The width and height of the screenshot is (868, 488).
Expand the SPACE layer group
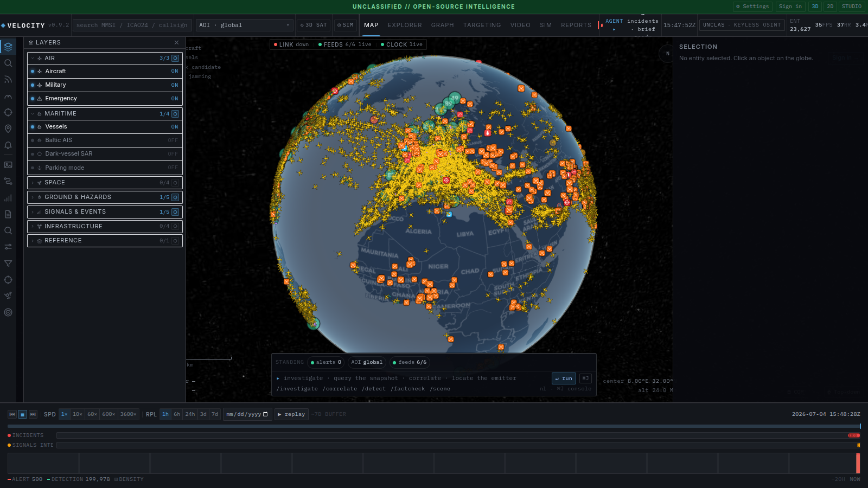tap(33, 183)
